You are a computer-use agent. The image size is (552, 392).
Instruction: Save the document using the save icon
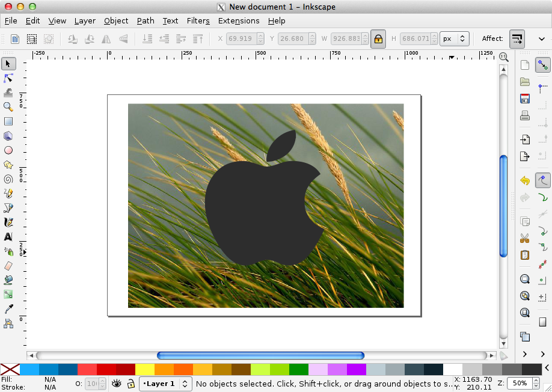(x=524, y=99)
